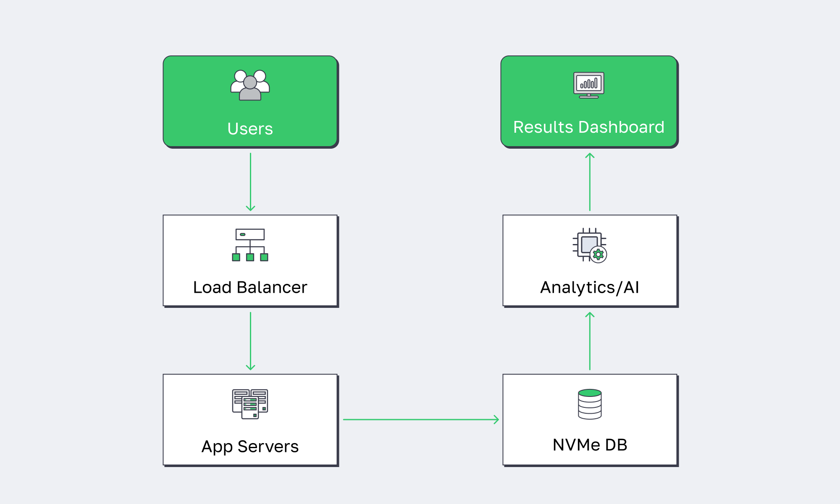Click the arrow pointing to Results Dashboard
840x504 pixels.
pyautogui.click(x=590, y=181)
